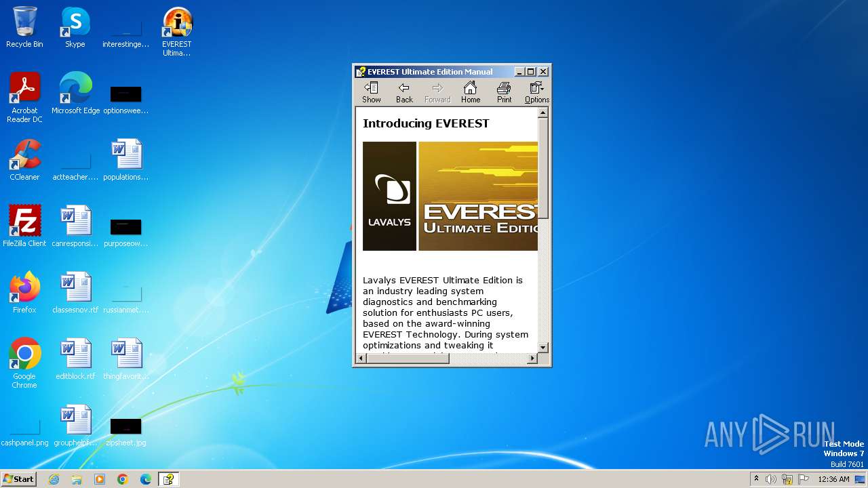Viewport: 868px width, 488px height.
Task: Click the network tray icon
Action: tap(787, 479)
